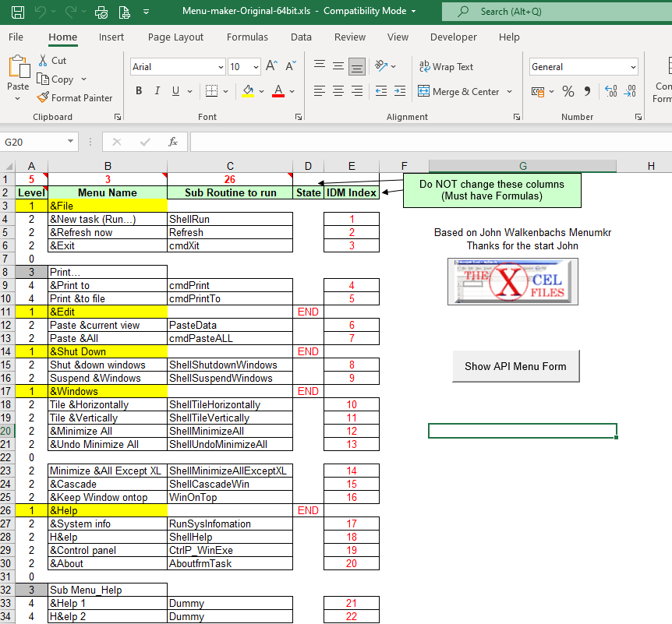The height and width of the screenshot is (624, 672).
Task: Apply the cell borders icon
Action: 211,91
